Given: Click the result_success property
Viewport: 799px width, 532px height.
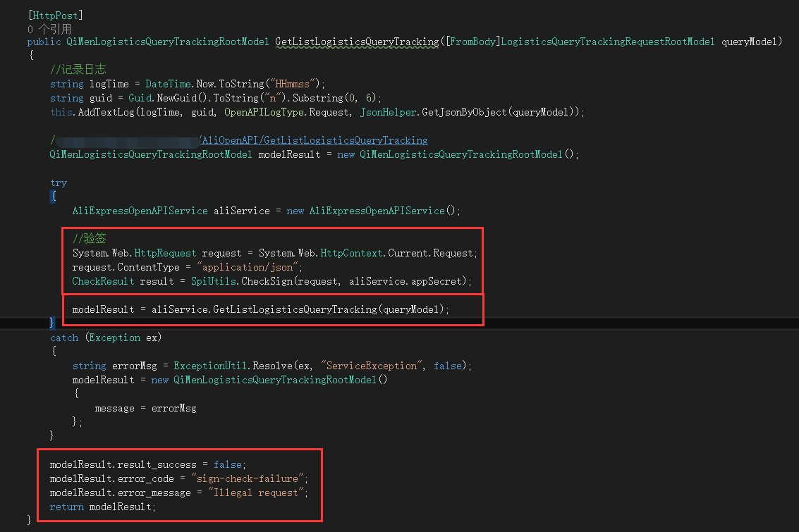Looking at the screenshot, I should click(x=157, y=464).
